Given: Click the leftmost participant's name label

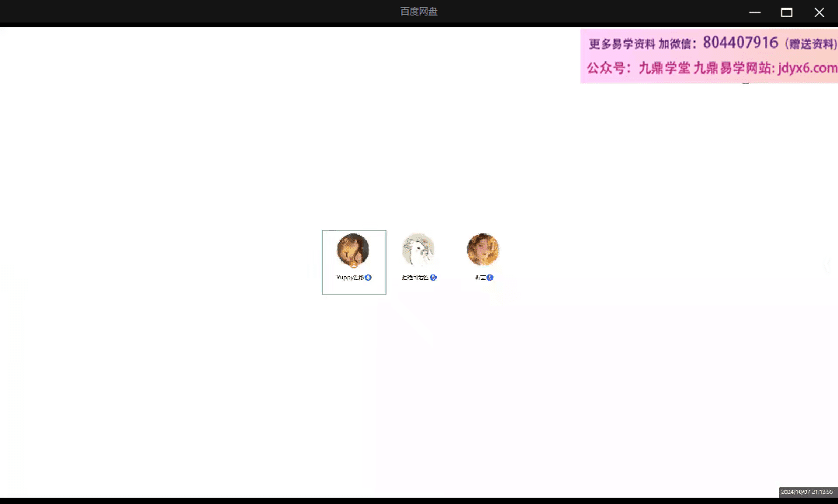Looking at the screenshot, I should pos(350,278).
